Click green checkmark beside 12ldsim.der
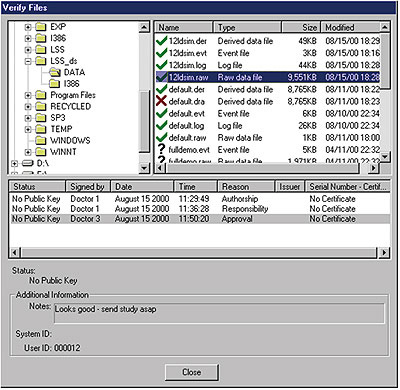 tap(161, 41)
